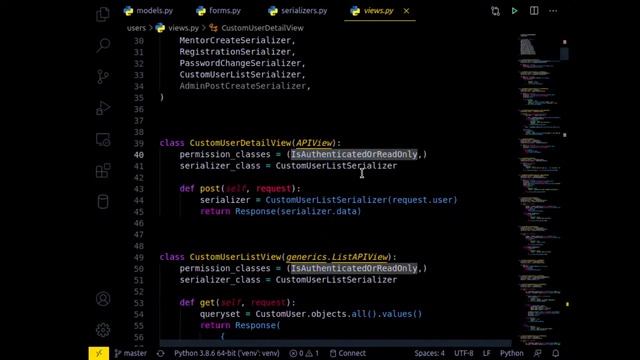Viewport: 640px width, 360px height.
Task: Close the views.py tab
Action: point(406,11)
